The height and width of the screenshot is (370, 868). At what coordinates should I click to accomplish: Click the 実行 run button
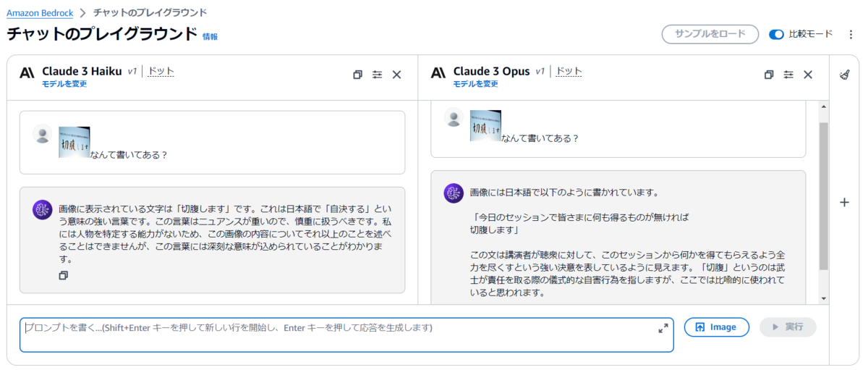point(788,327)
